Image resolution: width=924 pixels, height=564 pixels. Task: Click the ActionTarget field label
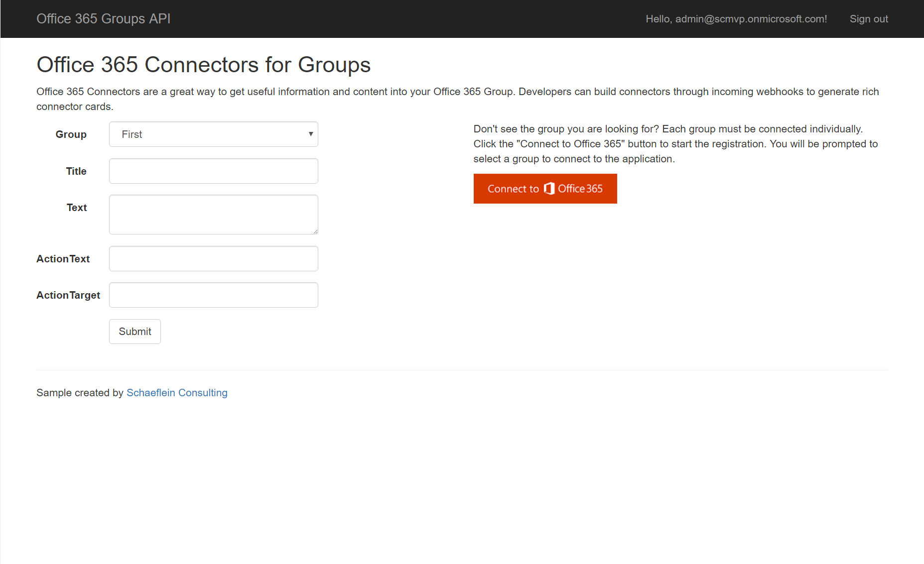pyautogui.click(x=68, y=295)
